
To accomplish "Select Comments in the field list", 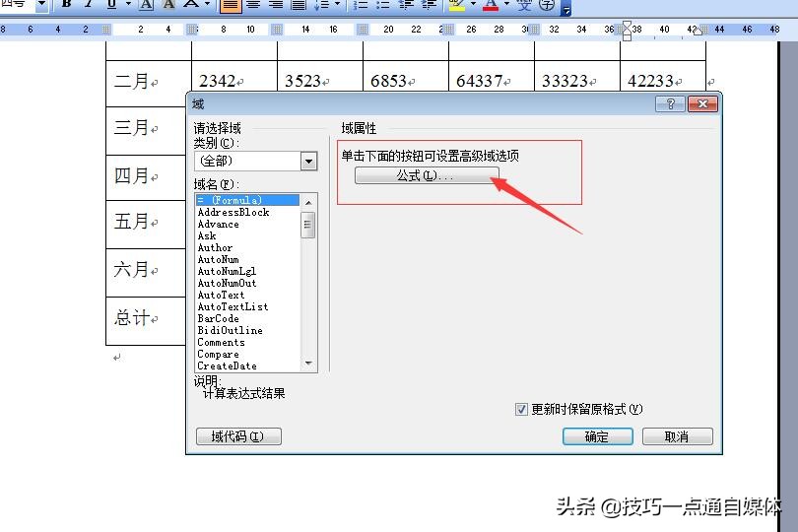I will click(x=247, y=342).
